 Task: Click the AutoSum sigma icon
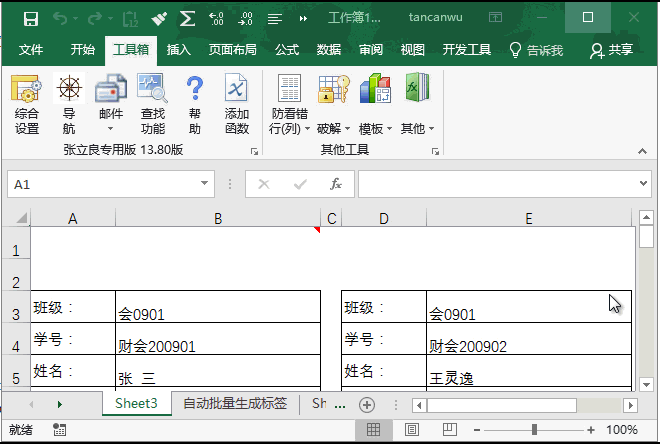point(187,18)
